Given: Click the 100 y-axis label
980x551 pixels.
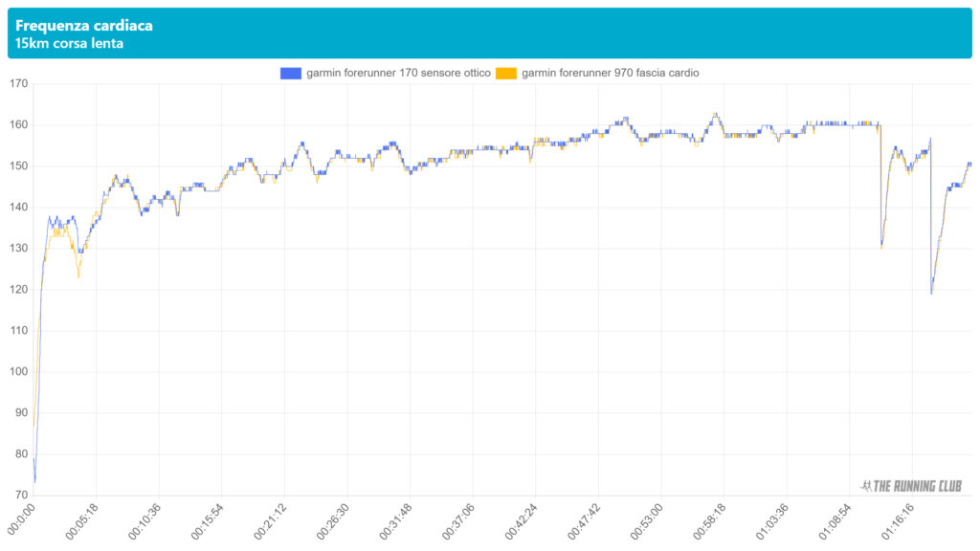Looking at the screenshot, I should click(18, 372).
